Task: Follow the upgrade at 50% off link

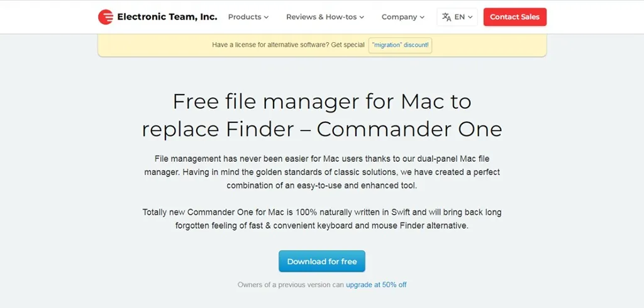Action: tap(376, 285)
